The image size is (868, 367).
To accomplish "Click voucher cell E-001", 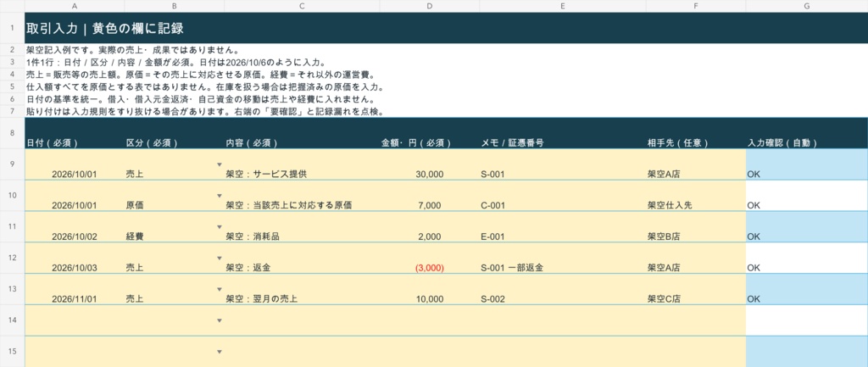I will (x=563, y=227).
